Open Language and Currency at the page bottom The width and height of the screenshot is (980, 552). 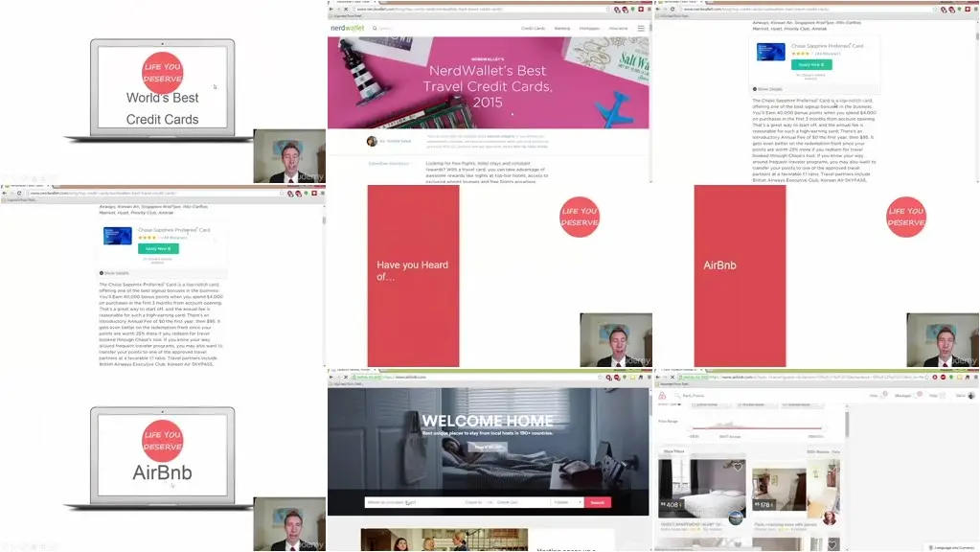click(953, 547)
